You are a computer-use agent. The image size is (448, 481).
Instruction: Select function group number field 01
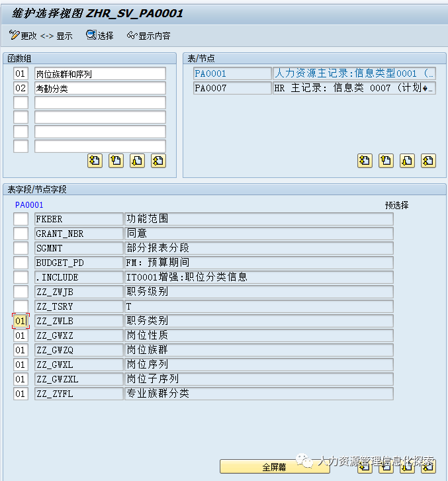[21, 73]
